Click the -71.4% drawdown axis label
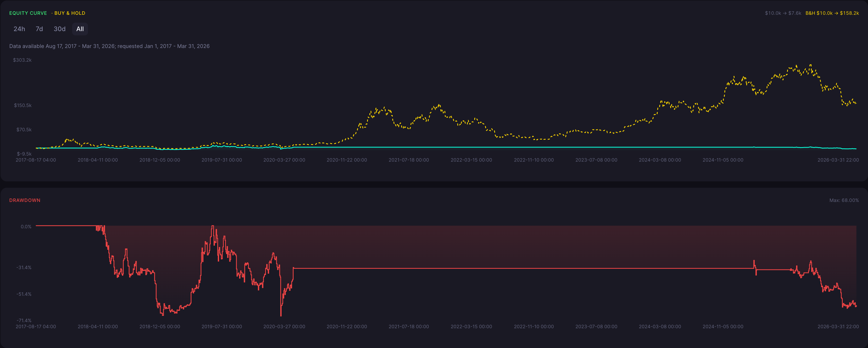 pos(24,320)
